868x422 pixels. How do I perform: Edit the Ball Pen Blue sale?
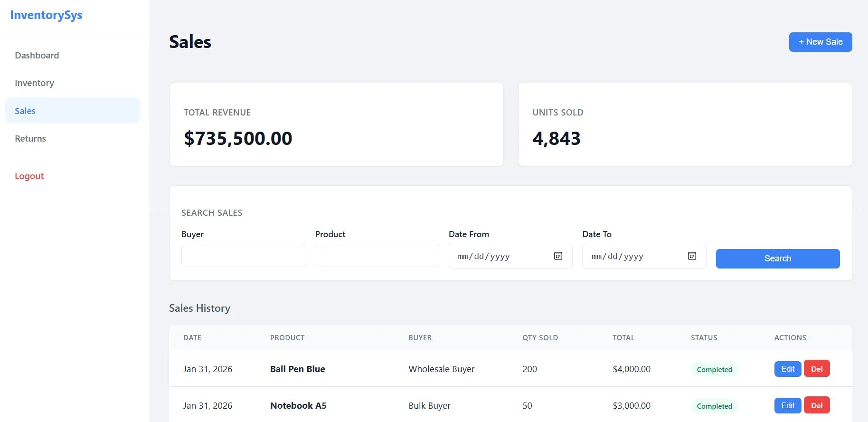[x=787, y=369]
